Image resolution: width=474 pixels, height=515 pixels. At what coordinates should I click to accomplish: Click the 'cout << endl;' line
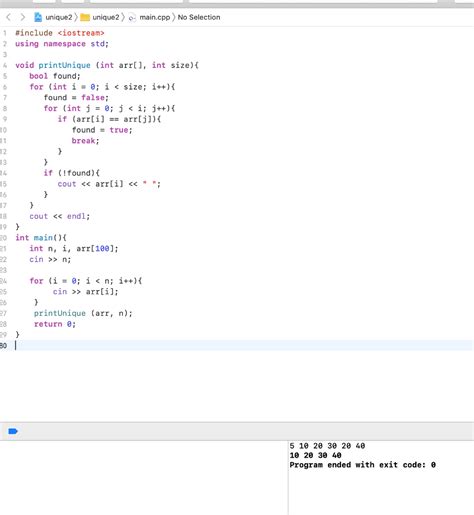[x=60, y=216]
